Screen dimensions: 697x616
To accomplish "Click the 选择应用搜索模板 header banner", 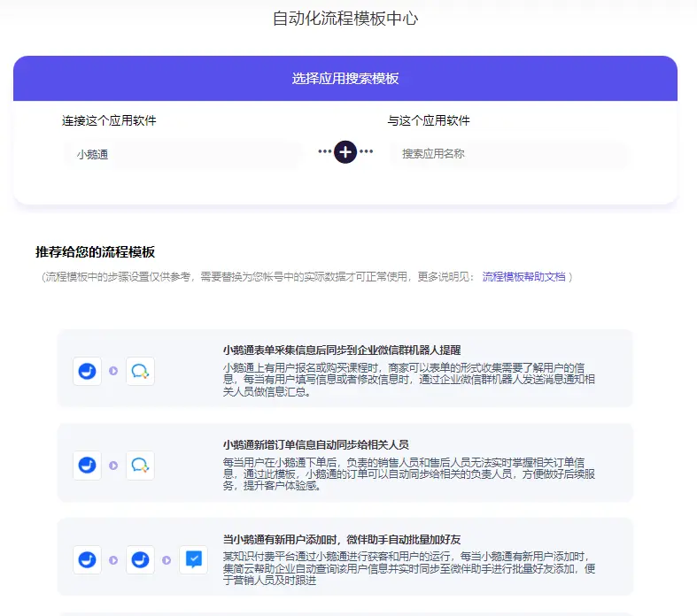I will coord(345,79).
